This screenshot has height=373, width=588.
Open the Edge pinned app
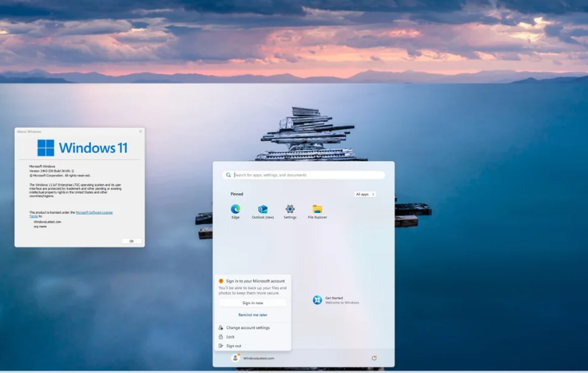point(235,212)
